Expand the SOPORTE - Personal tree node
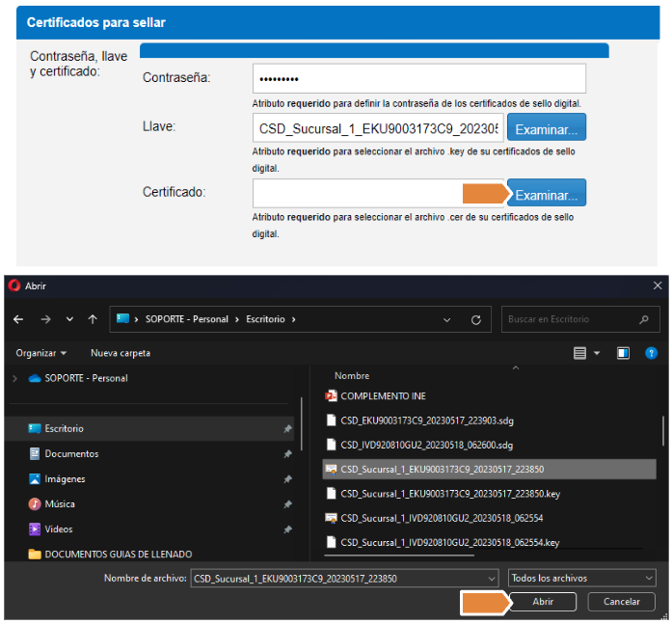The width and height of the screenshot is (672, 624). click(14, 378)
